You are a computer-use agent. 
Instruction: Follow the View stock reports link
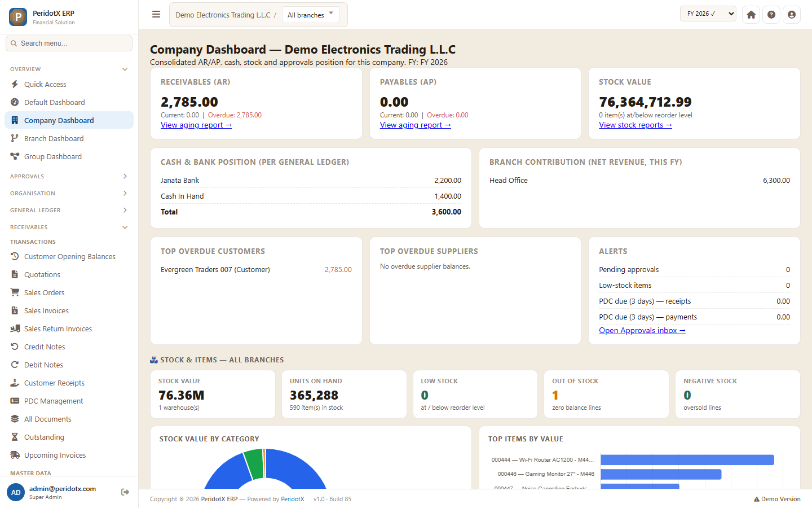point(636,125)
